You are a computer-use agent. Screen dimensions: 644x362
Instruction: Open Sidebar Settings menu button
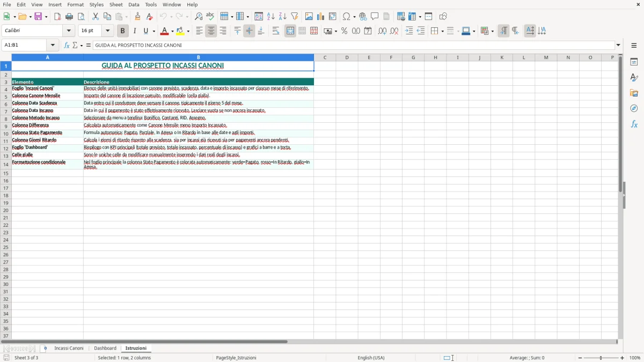(x=634, y=45)
